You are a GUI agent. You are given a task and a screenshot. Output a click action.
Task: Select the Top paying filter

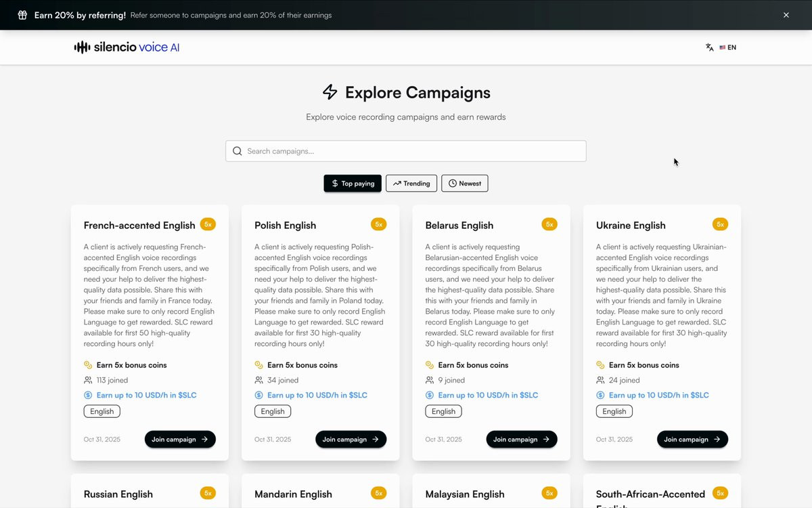(353, 184)
